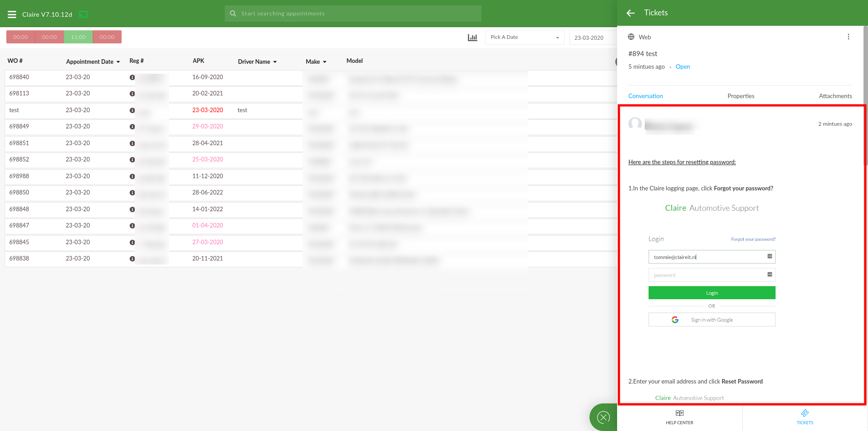
Task: Click info icon for WO 698840
Action: pos(132,77)
